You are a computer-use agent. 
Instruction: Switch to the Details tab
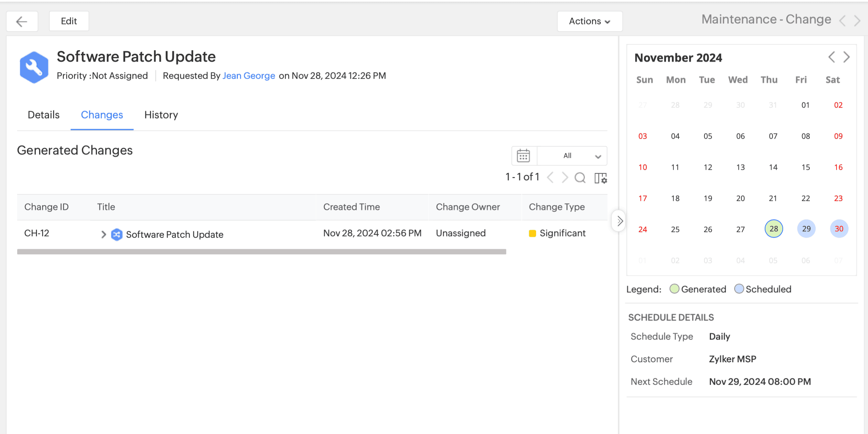[x=44, y=115]
